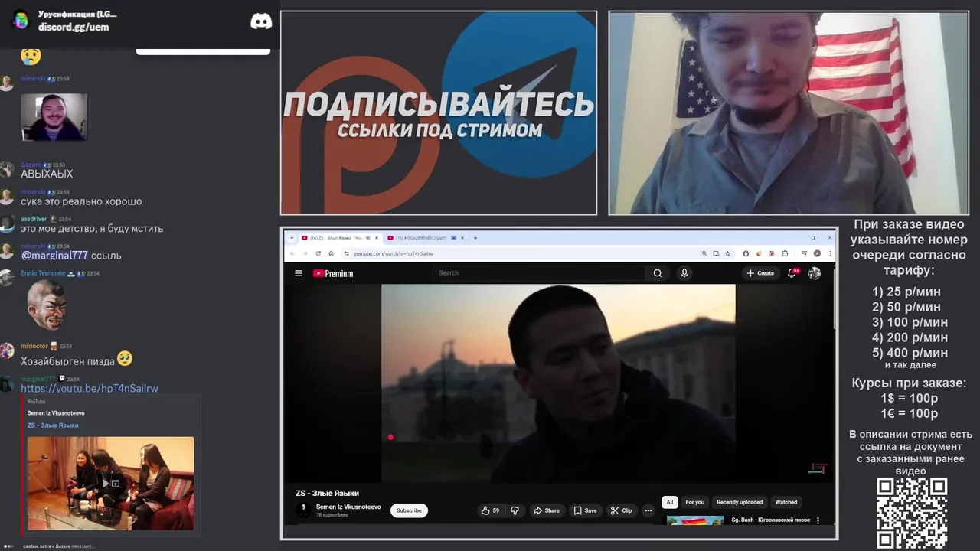Click the QR code at bottom right

pyautogui.click(x=912, y=513)
